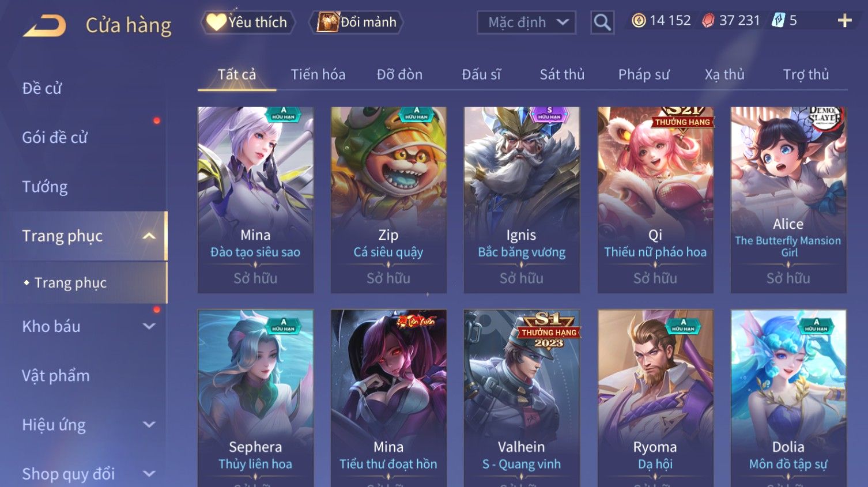Expand Shop quy đổi section
The image size is (868, 487).
point(149,474)
